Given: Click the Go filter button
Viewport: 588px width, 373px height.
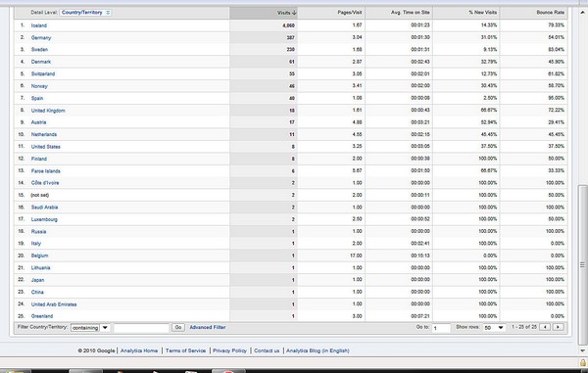Looking at the screenshot, I should click(x=178, y=327).
